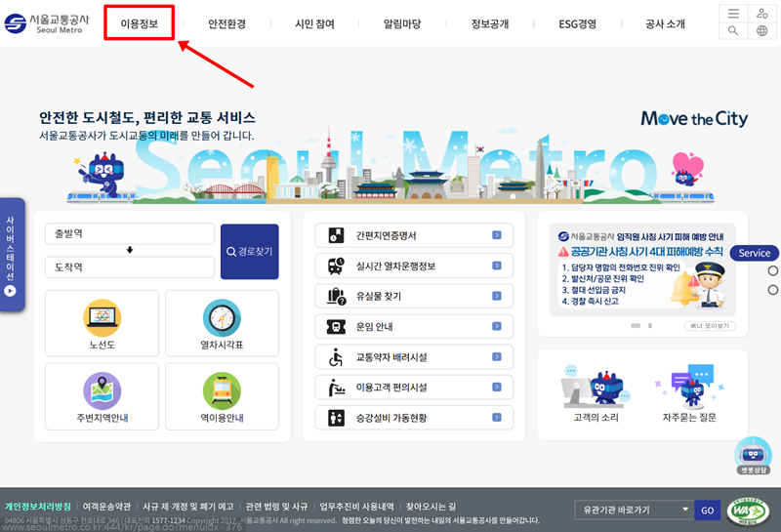
Task: Click arrow beside 실시간 열차운행정보
Action: coord(497,266)
